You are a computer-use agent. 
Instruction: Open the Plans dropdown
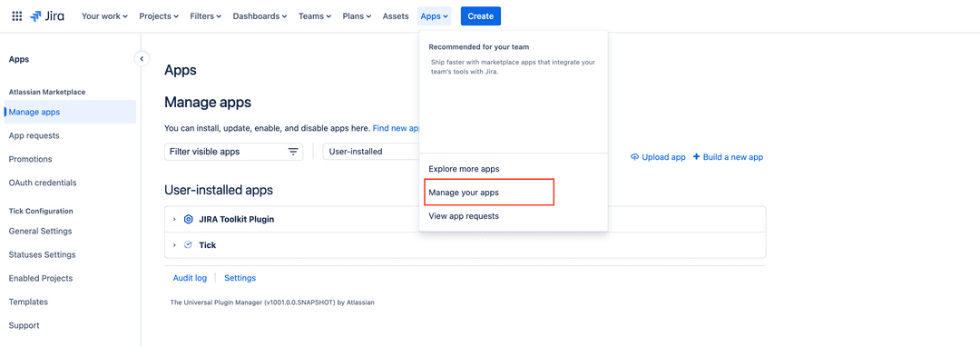357,16
